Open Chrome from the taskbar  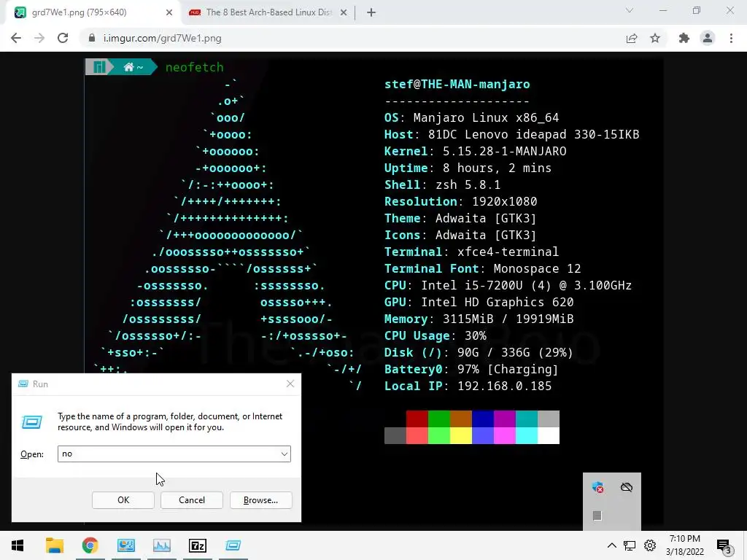pos(90,545)
